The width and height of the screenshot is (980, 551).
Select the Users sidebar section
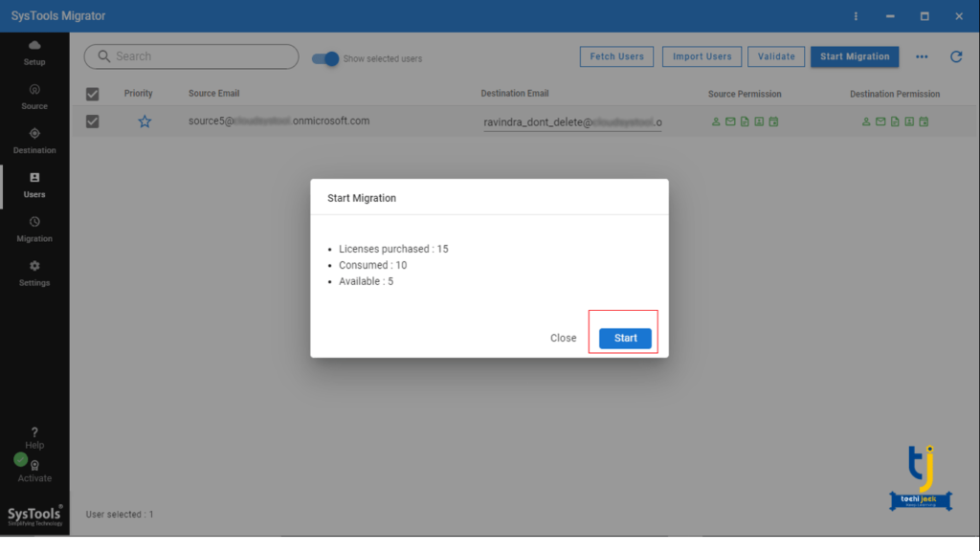click(x=34, y=186)
